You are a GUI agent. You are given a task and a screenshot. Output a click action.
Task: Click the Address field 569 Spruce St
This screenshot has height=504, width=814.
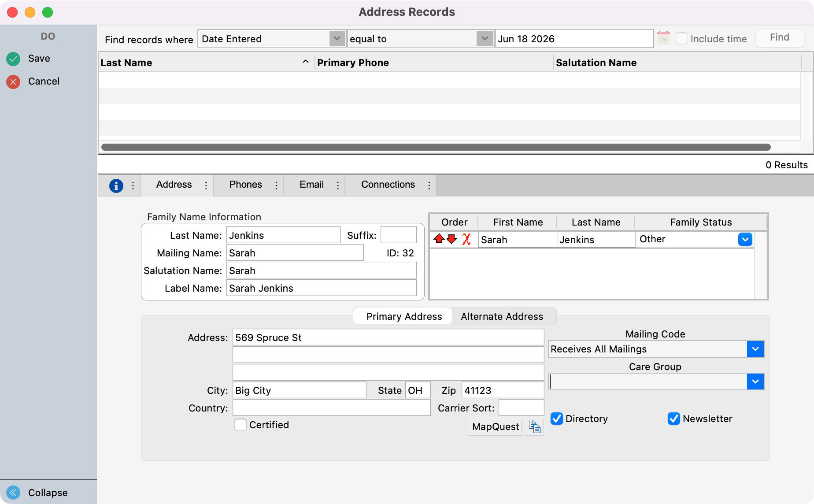388,337
